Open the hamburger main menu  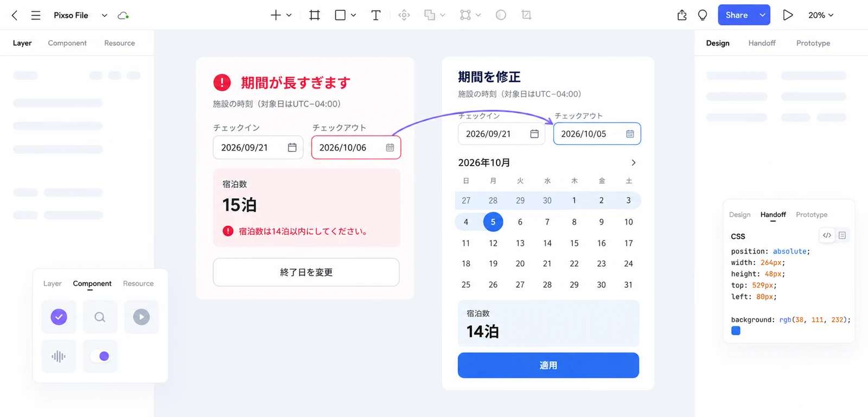point(36,15)
